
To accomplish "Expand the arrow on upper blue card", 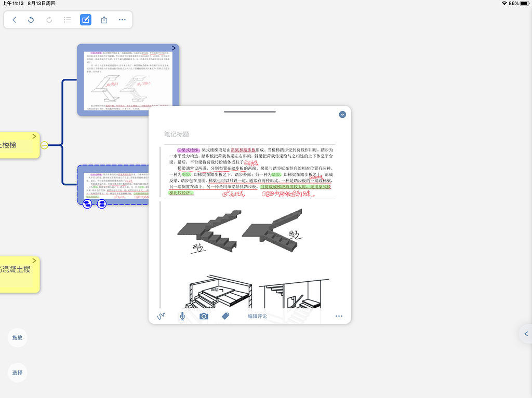I will (174, 48).
